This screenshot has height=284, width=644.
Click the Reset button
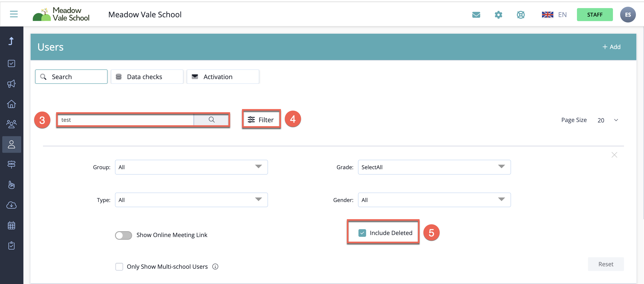click(606, 264)
